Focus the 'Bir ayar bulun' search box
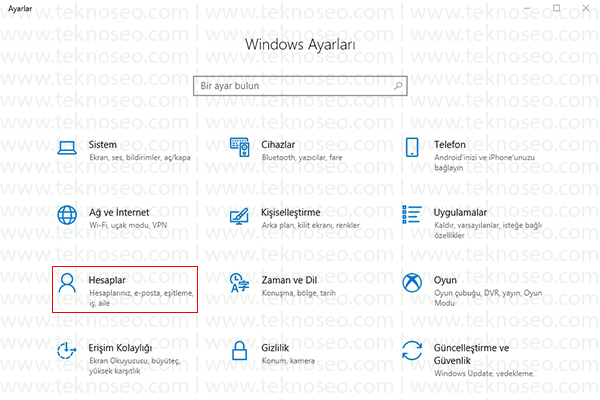This screenshot has width=600, height=400. coord(300,86)
